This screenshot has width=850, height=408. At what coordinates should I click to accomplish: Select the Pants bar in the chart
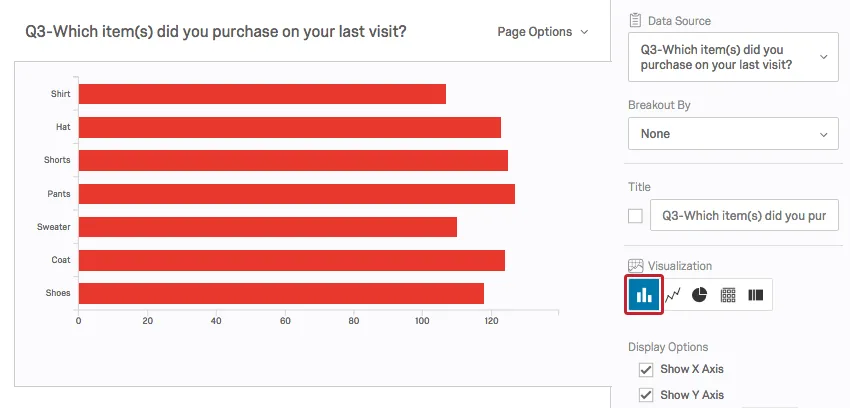[296, 194]
